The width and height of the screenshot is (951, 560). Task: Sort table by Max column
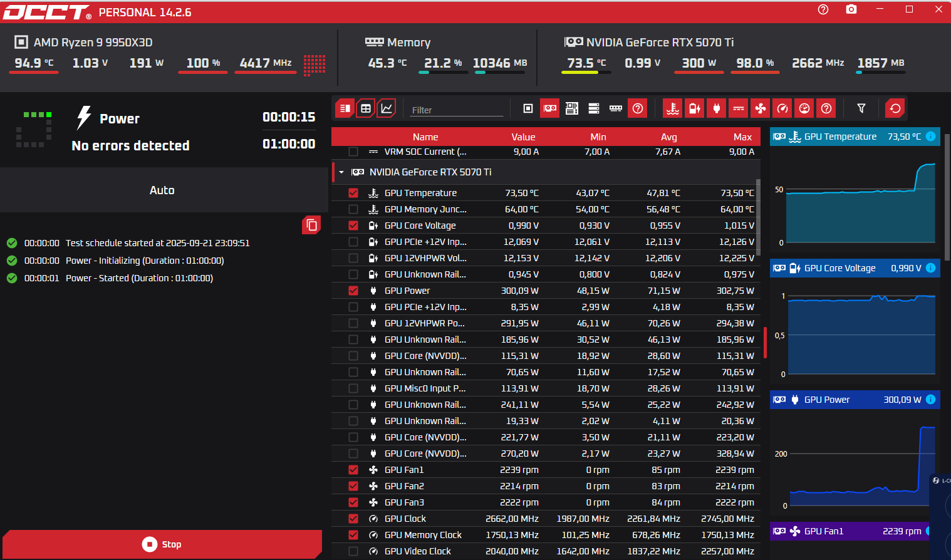pyautogui.click(x=742, y=137)
